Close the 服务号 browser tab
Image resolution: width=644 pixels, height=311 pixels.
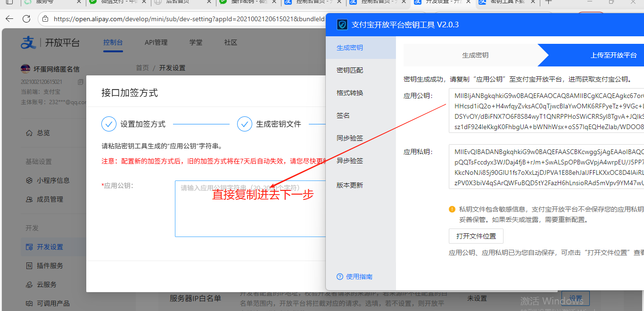pos(78,2)
